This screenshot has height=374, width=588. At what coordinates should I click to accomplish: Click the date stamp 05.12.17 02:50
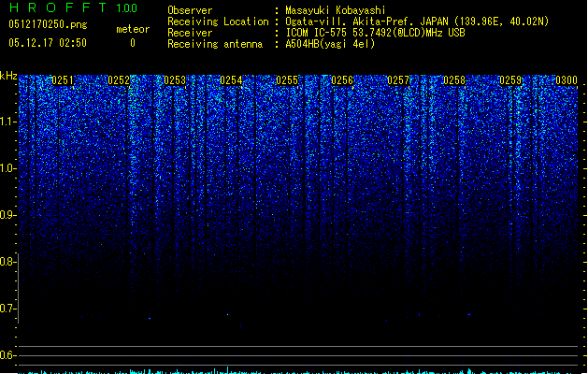(48, 43)
